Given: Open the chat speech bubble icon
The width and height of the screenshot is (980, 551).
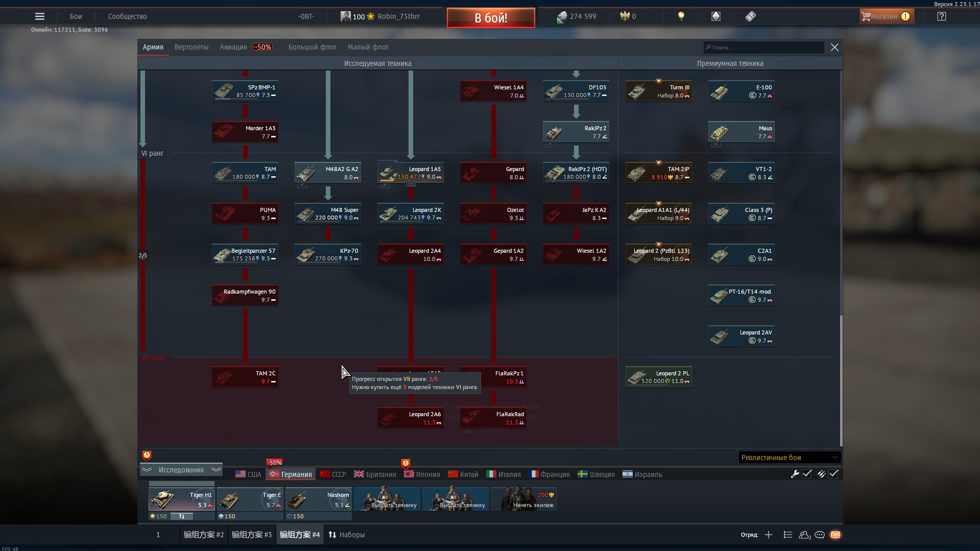Looking at the screenshot, I should coord(820,535).
